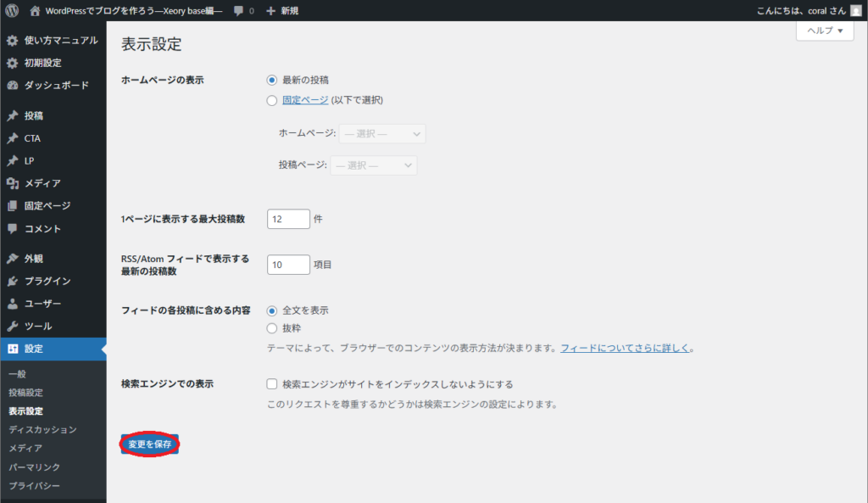This screenshot has height=503, width=868.
Task: Open the ホームページ selection dropdown
Action: (381, 132)
